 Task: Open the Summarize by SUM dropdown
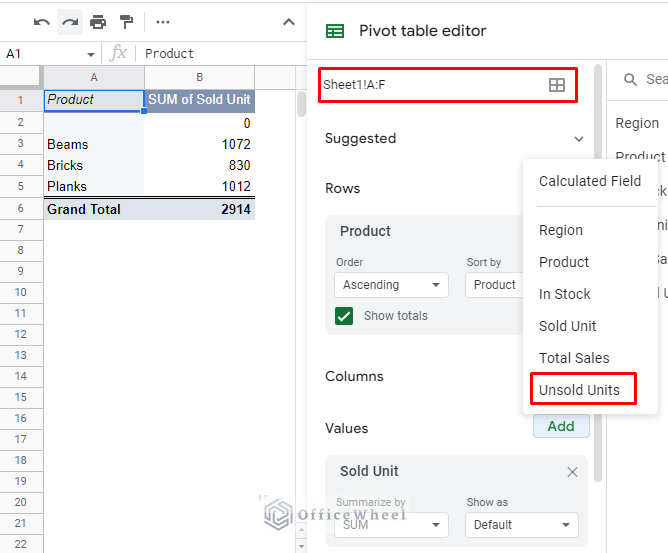click(x=391, y=524)
